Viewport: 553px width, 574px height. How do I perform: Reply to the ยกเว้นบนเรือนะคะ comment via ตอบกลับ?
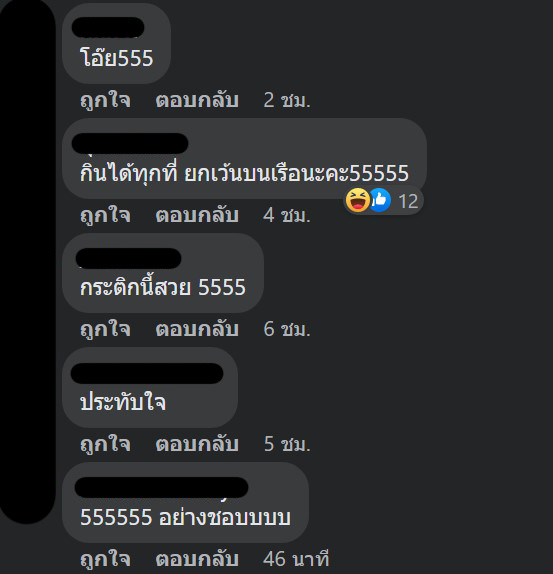click(197, 215)
